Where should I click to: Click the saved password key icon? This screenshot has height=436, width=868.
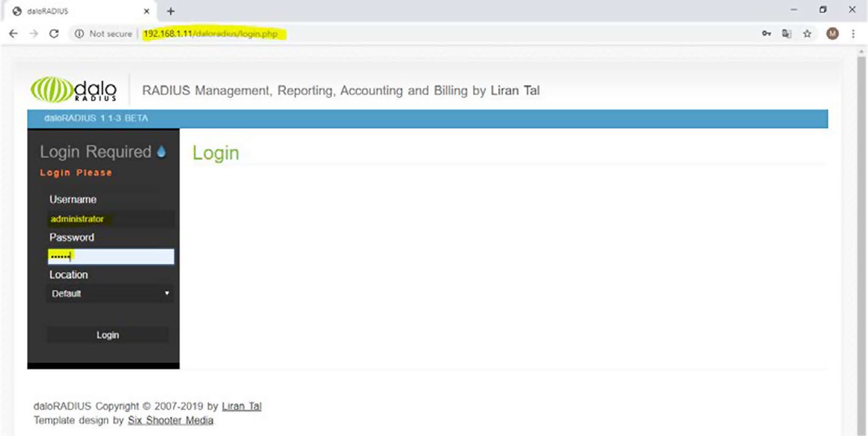766,34
